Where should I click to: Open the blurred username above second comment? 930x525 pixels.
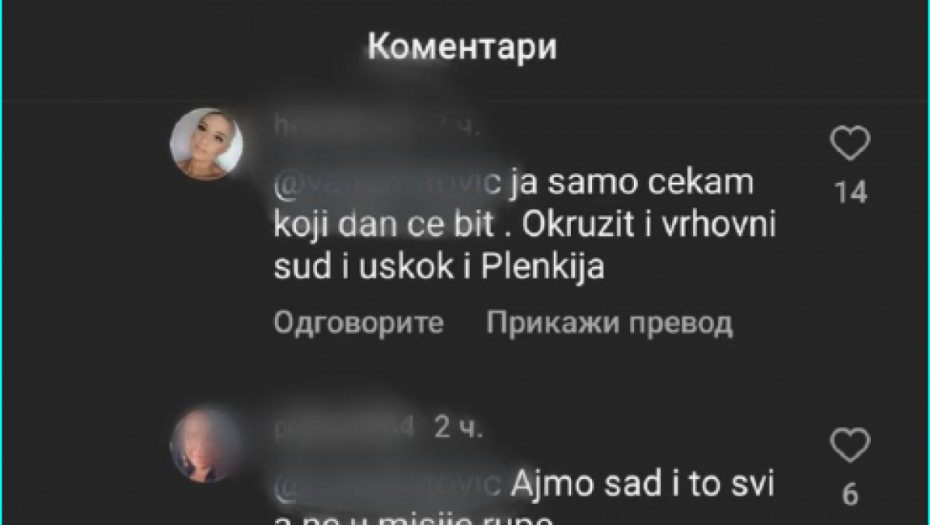(344, 427)
